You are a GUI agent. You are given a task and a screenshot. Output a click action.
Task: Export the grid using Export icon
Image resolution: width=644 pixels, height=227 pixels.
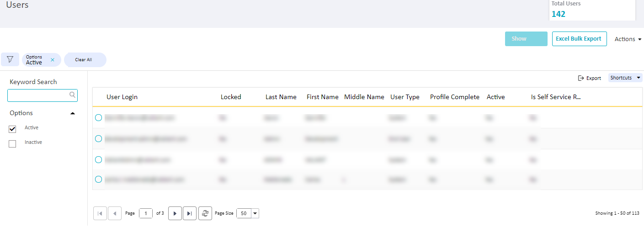[x=590, y=78]
